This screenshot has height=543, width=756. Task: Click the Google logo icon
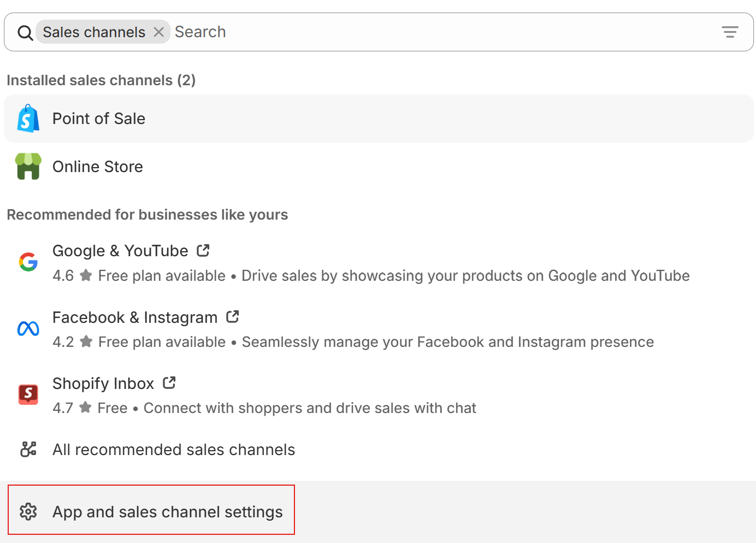pyautogui.click(x=28, y=262)
